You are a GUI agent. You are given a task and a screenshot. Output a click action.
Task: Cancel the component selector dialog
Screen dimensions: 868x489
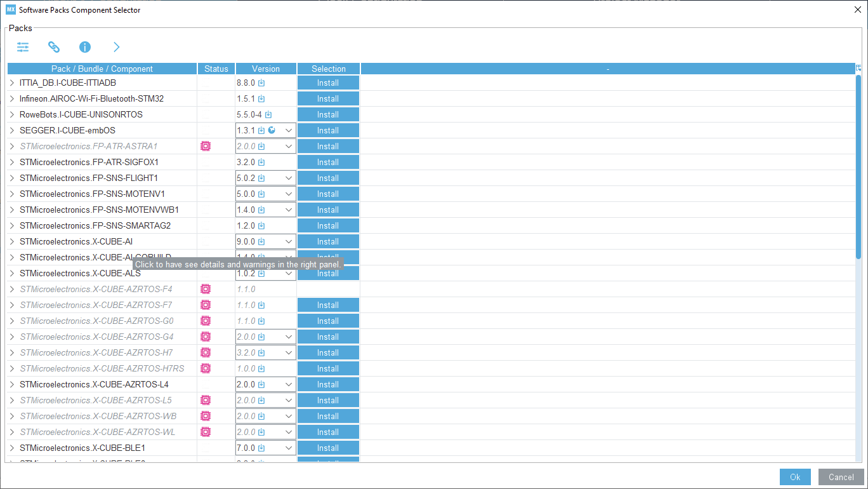click(x=841, y=476)
